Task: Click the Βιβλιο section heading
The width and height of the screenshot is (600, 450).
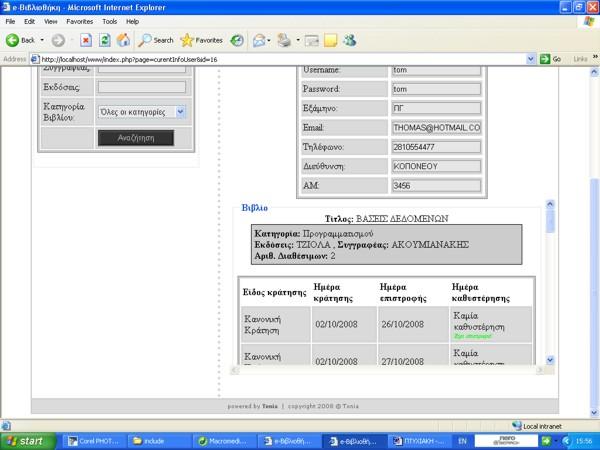Action: coord(254,208)
